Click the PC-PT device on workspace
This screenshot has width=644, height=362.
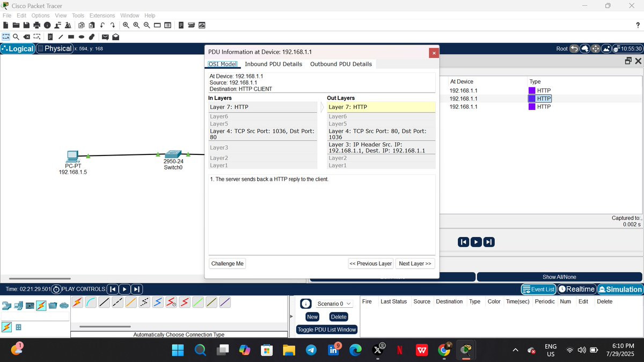click(x=72, y=156)
